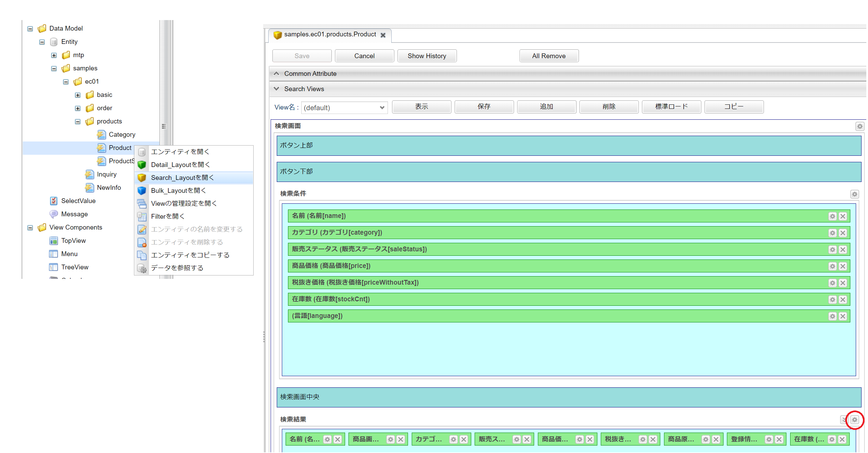The height and width of the screenshot is (453, 868).
Task: Click gear icon on 商品価格 search condition row
Action: click(x=832, y=266)
